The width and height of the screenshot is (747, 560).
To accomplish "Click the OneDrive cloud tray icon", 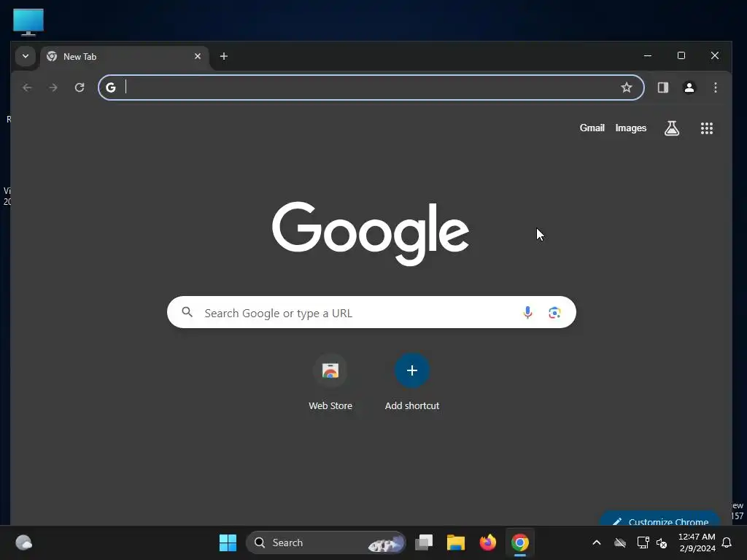I will pos(620,542).
